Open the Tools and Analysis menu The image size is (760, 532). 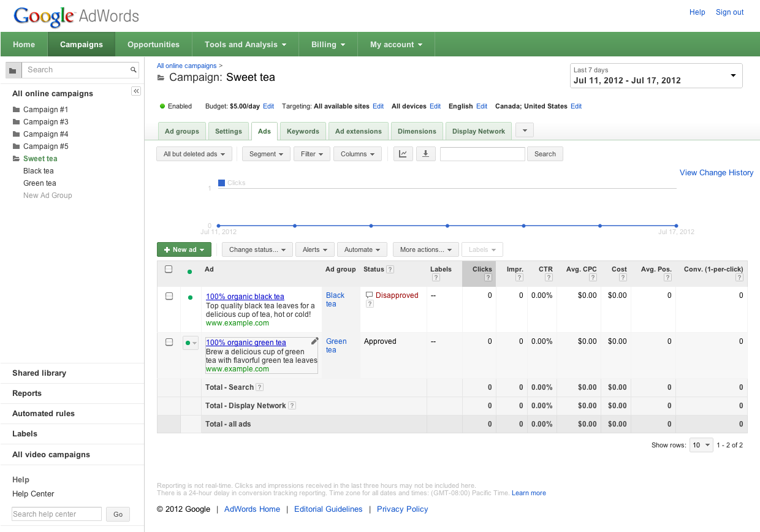tap(246, 44)
